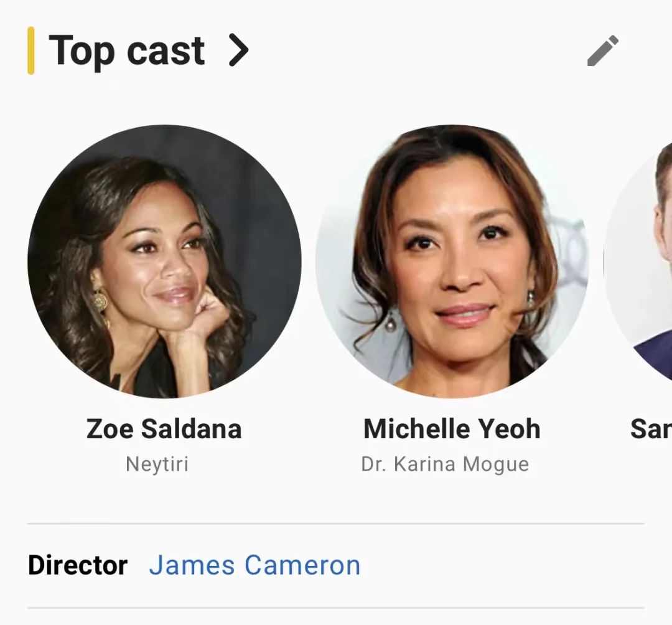Click the yellow accent bar beside Top cast
The width and height of the screenshot is (672, 625).
coord(31,50)
